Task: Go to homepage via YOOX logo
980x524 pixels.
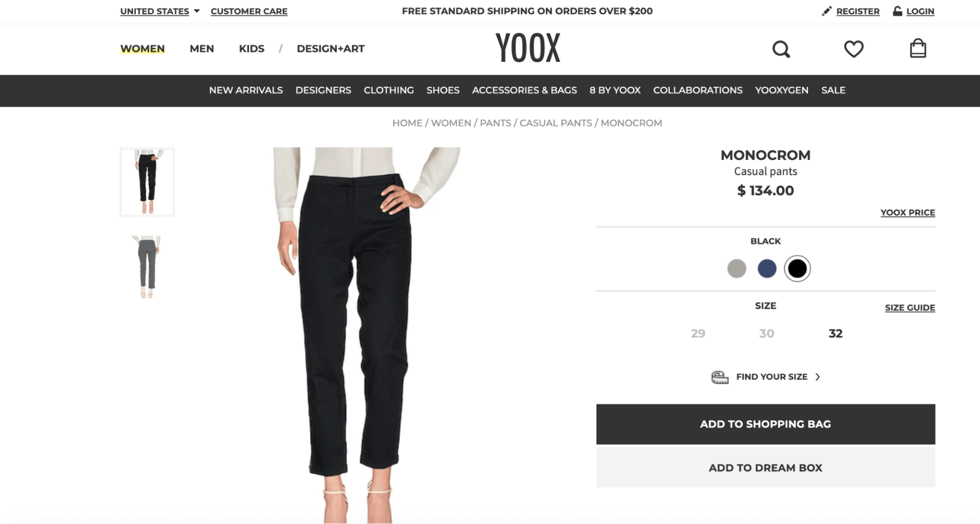Action: pyautogui.click(x=528, y=48)
